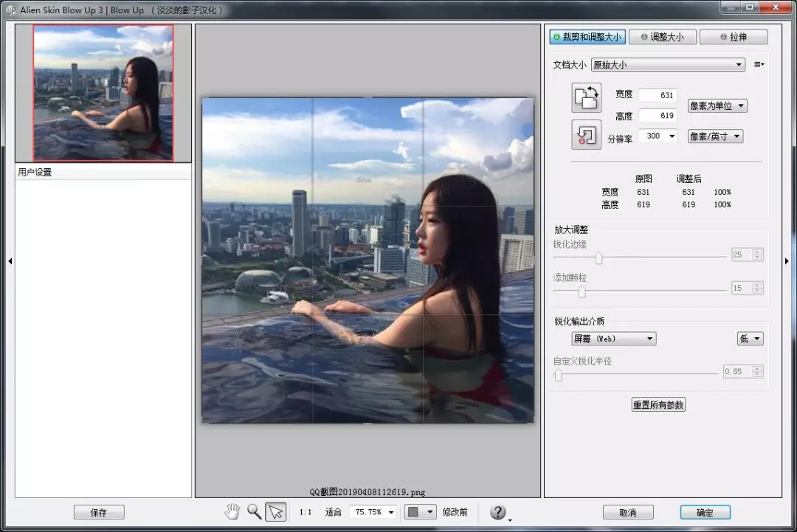Click the reset crop icon button
The height and width of the screenshot is (532, 797).
tap(586, 134)
